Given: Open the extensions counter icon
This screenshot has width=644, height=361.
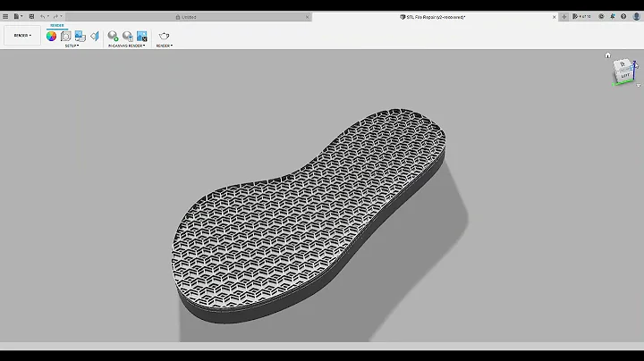Looking at the screenshot, I should click(x=581, y=16).
